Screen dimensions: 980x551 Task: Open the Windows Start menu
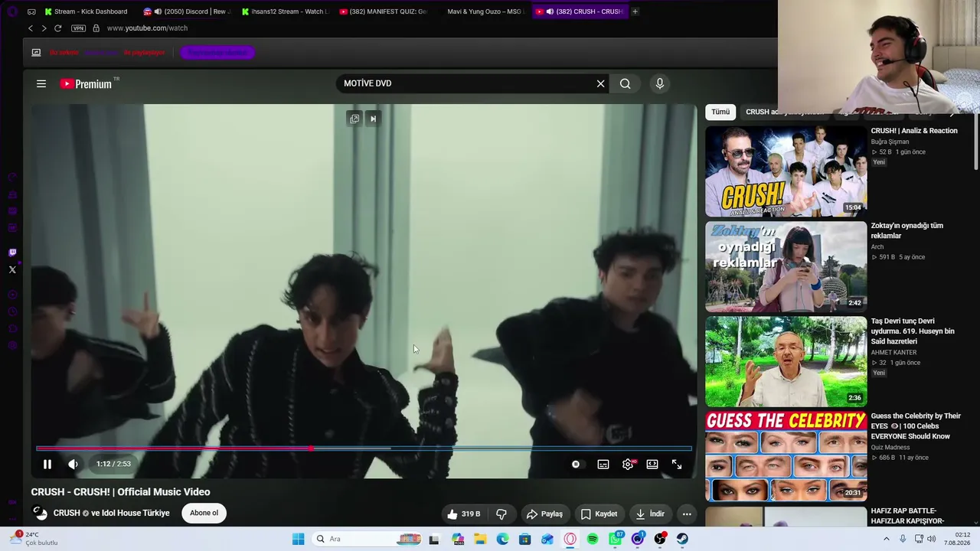coord(298,539)
